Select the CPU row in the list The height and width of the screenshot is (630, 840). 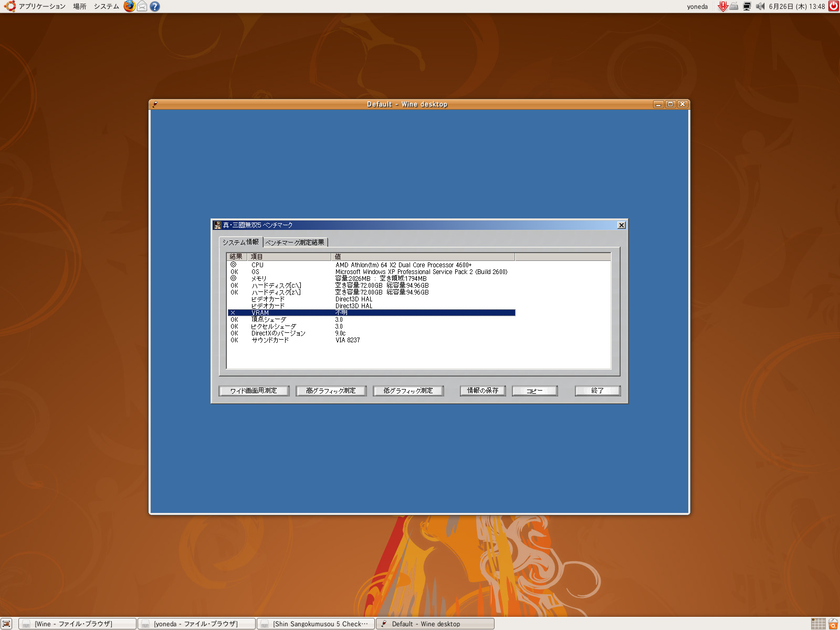coord(257,265)
